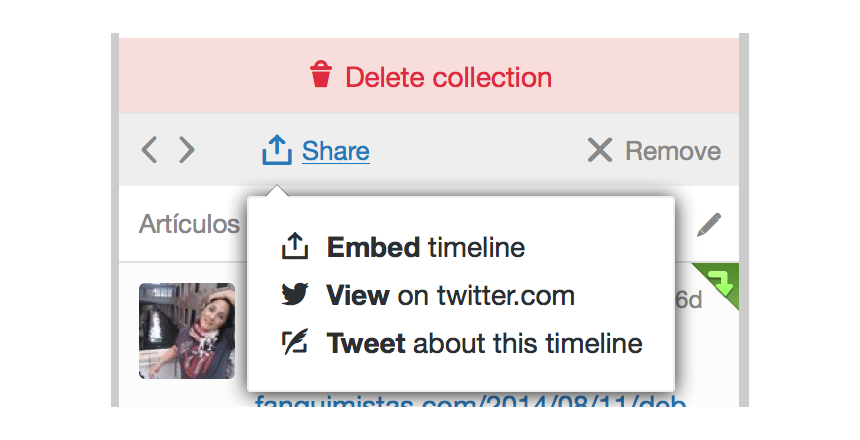Click the compose quill icon
This screenshot has height=440, width=860.
pyautogui.click(x=295, y=342)
